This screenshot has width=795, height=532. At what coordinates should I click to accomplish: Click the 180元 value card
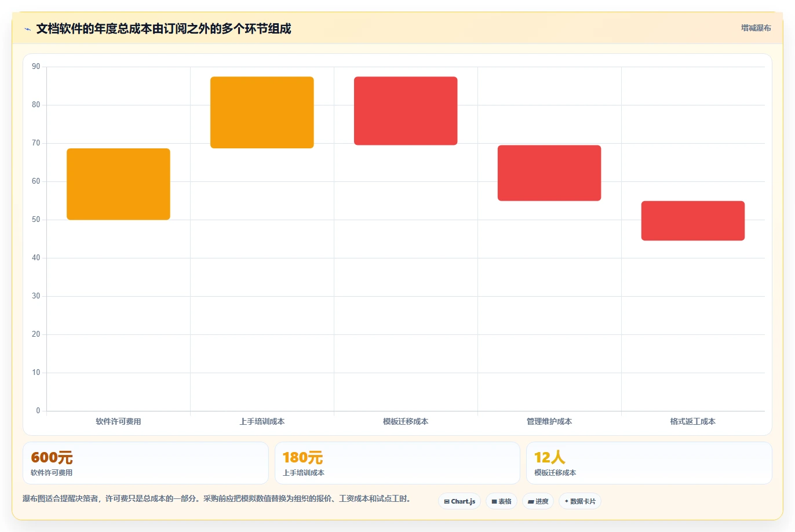click(x=397, y=463)
